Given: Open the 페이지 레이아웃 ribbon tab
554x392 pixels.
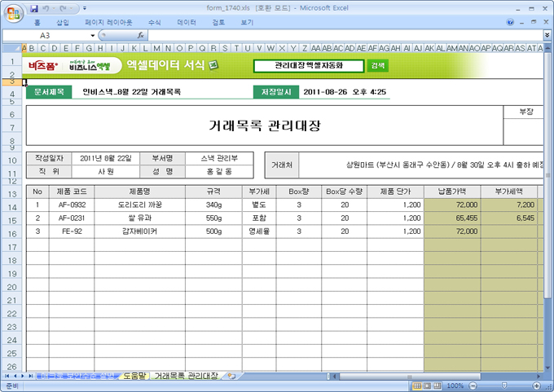Looking at the screenshot, I should tap(108, 23).
